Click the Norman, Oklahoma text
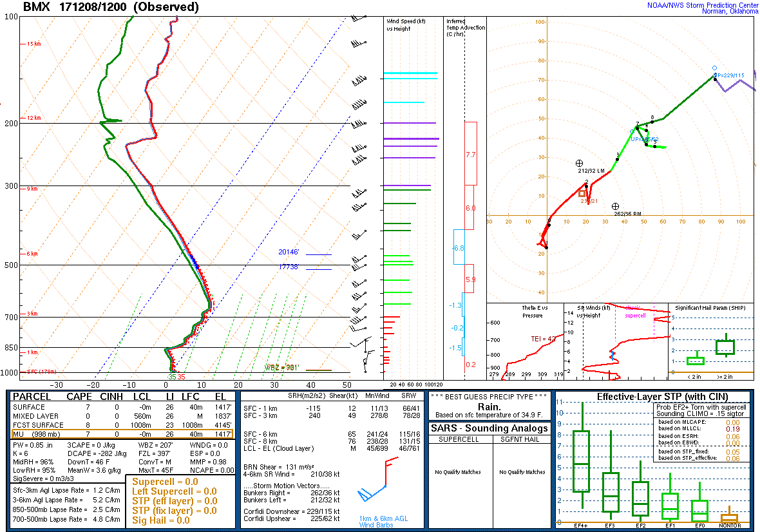 (730, 11)
